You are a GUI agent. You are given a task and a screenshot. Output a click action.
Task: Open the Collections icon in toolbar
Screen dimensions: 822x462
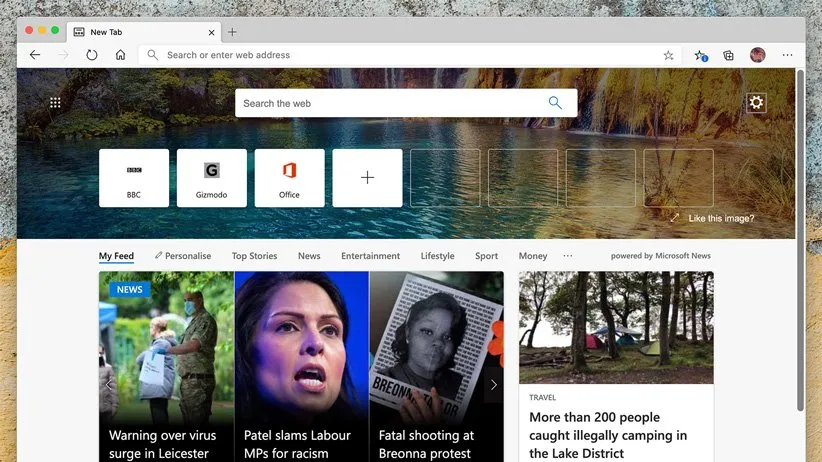[729, 55]
